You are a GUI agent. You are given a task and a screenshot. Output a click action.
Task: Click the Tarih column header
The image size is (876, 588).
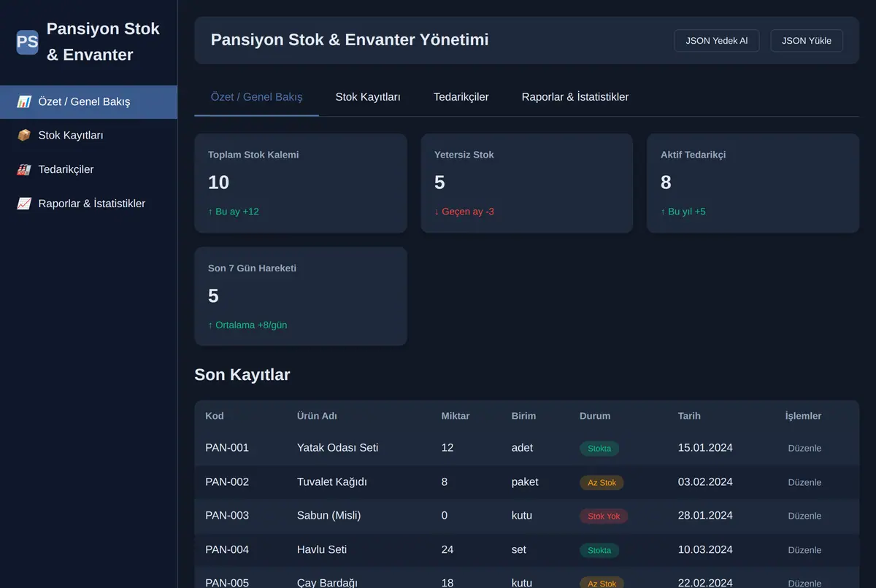tap(689, 416)
